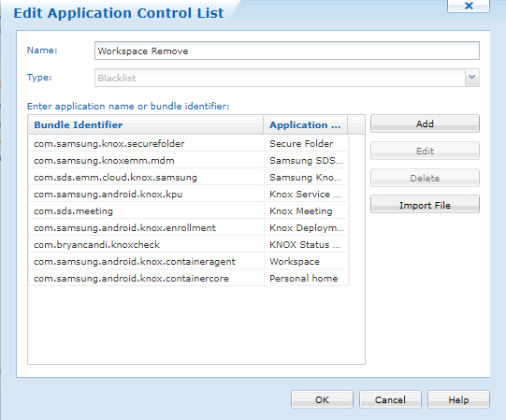Click the Personal home application cell
The width and height of the screenshot is (506, 420).
pos(306,278)
